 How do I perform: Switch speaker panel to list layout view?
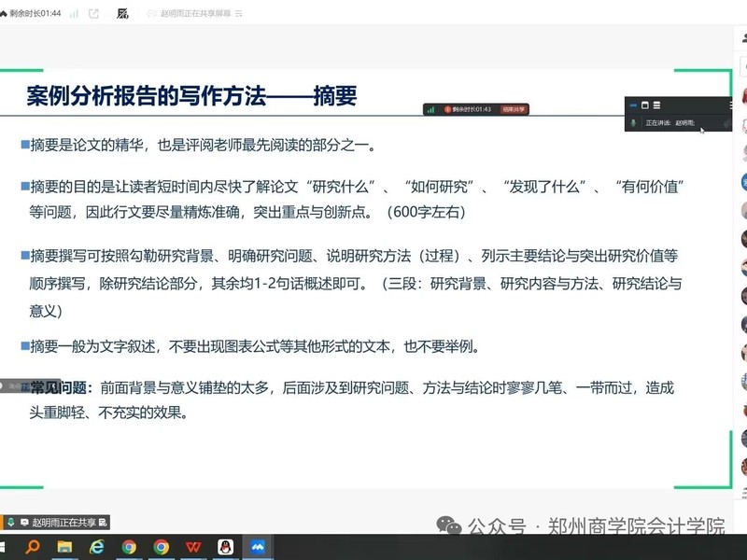[656, 105]
